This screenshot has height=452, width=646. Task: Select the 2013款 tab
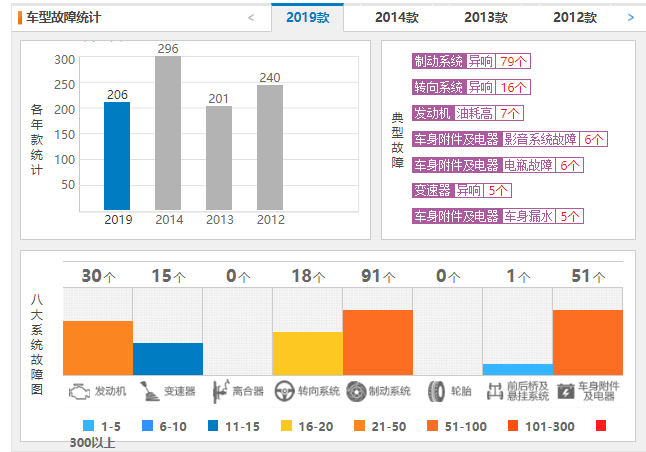[x=485, y=17]
